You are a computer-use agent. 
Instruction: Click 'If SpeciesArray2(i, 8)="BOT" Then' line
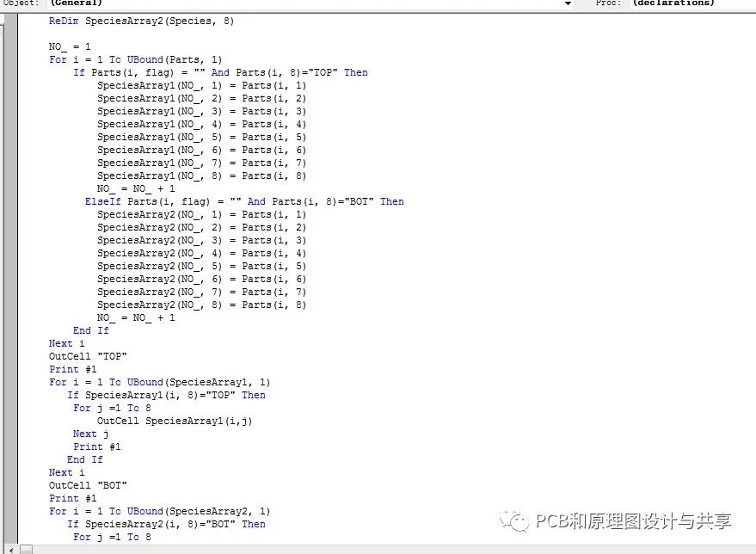pyautogui.click(x=166, y=524)
